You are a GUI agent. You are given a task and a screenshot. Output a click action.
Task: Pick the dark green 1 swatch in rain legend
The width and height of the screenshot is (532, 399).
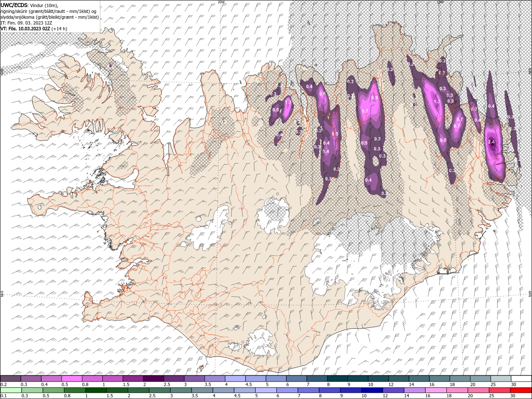click(96, 390)
